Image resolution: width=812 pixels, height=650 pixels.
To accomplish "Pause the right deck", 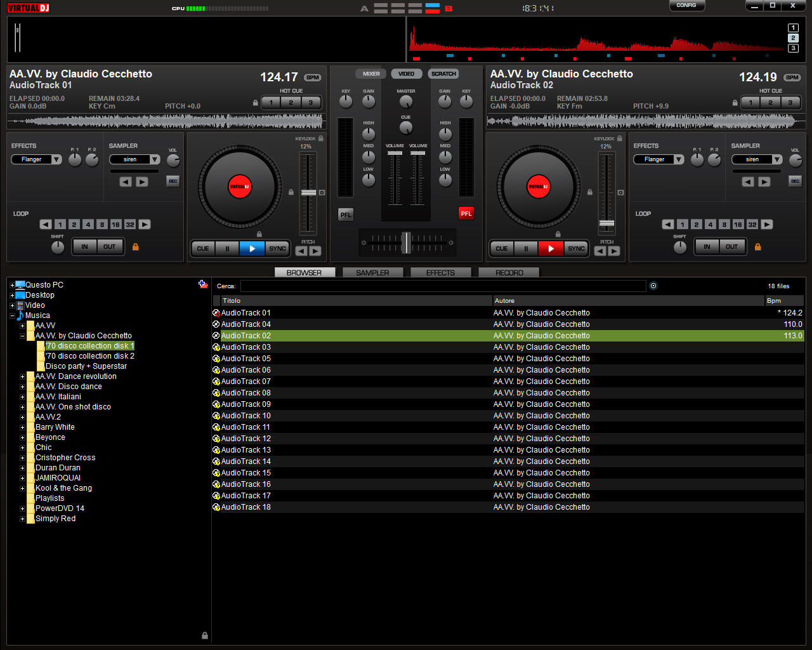I will tap(526, 249).
